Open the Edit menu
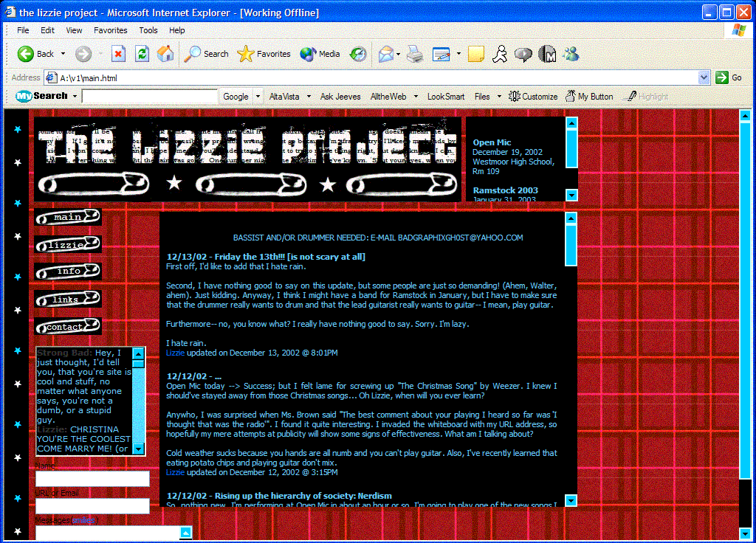The height and width of the screenshot is (543, 756). tap(47, 30)
